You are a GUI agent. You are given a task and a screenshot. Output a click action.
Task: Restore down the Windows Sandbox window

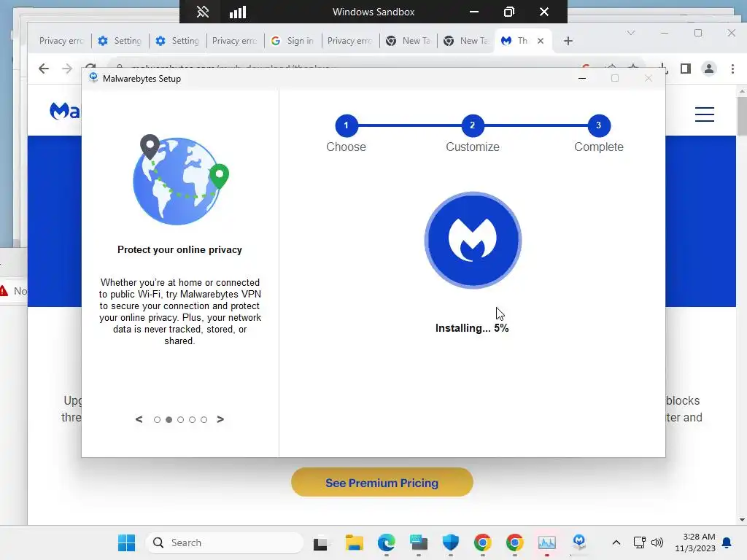(508, 12)
